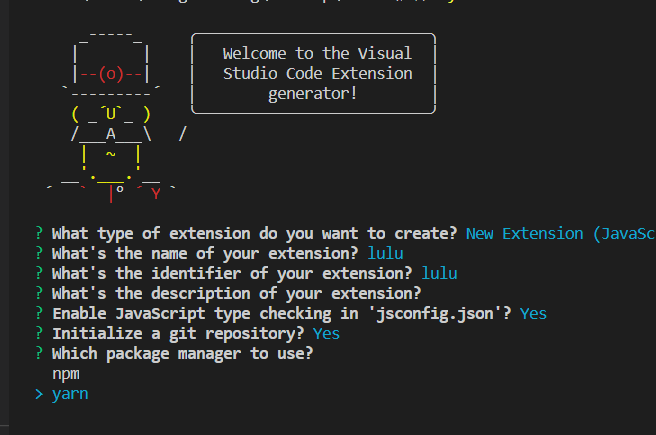Click the robot's tilde chest symbol
Screen dimensions: 656x435
pos(111,154)
